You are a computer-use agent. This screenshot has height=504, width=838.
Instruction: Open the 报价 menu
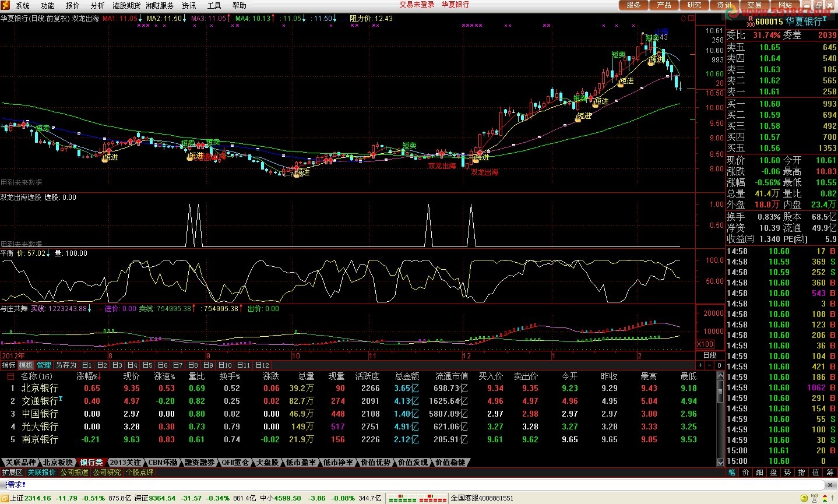73,5
